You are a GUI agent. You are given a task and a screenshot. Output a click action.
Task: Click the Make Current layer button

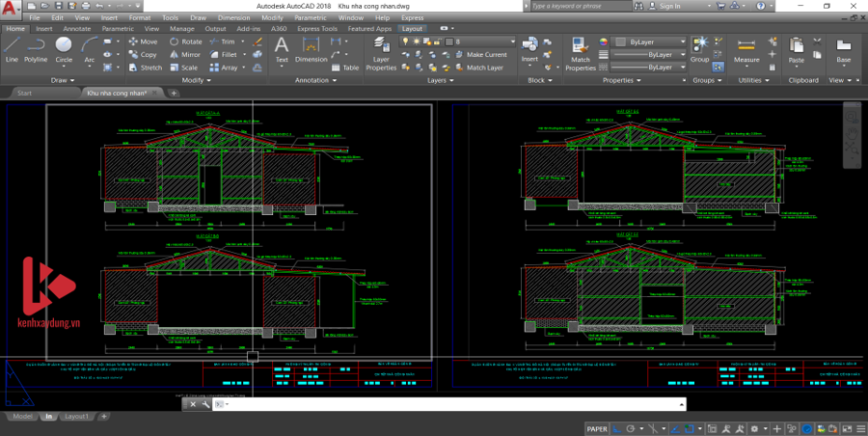click(480, 55)
